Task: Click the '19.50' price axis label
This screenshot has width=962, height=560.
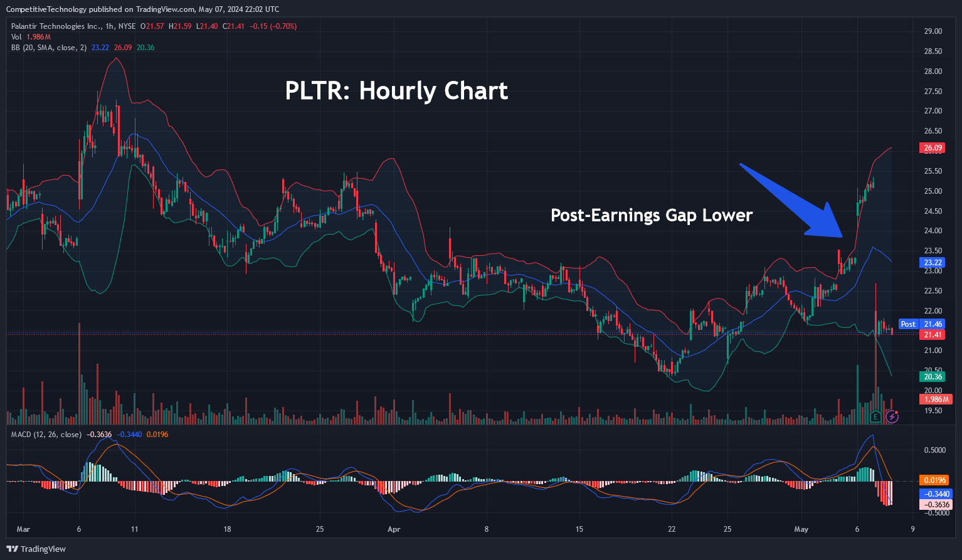Action: coord(933,411)
